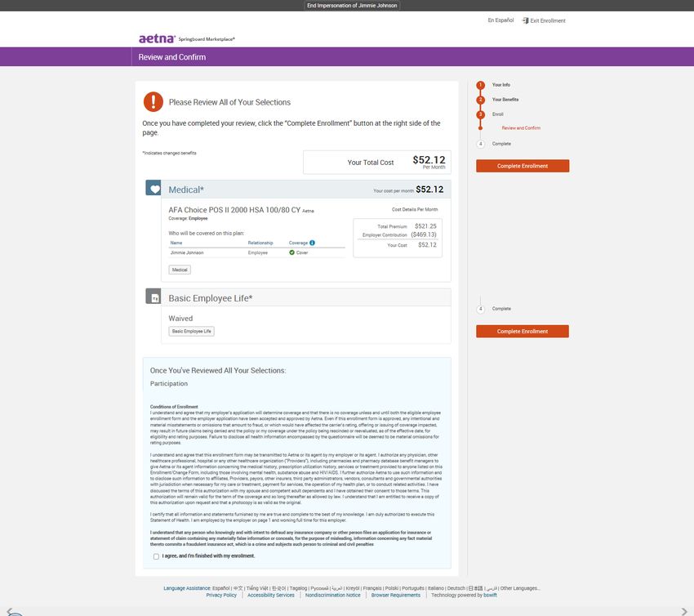Viewport: 694px width, 616px height.
Task: Click the Review and Confirm page title
Action: click(172, 57)
